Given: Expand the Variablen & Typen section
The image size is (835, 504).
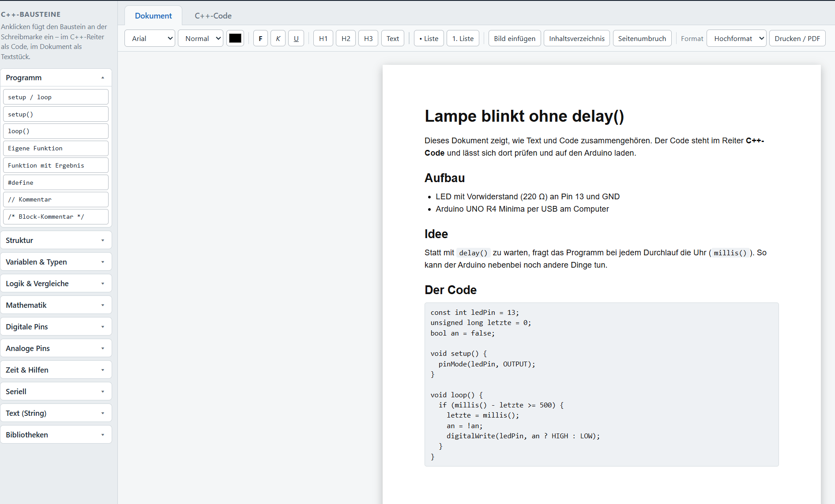Looking at the screenshot, I should click(56, 262).
